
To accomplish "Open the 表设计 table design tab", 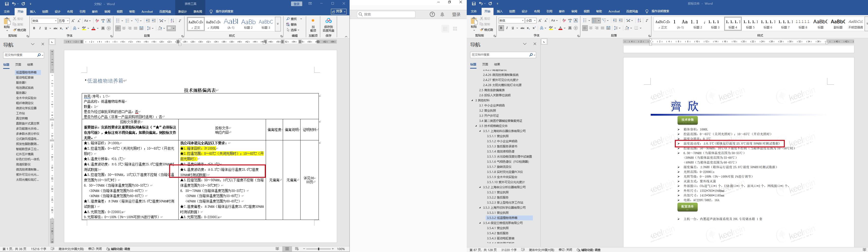I will click(x=182, y=11).
